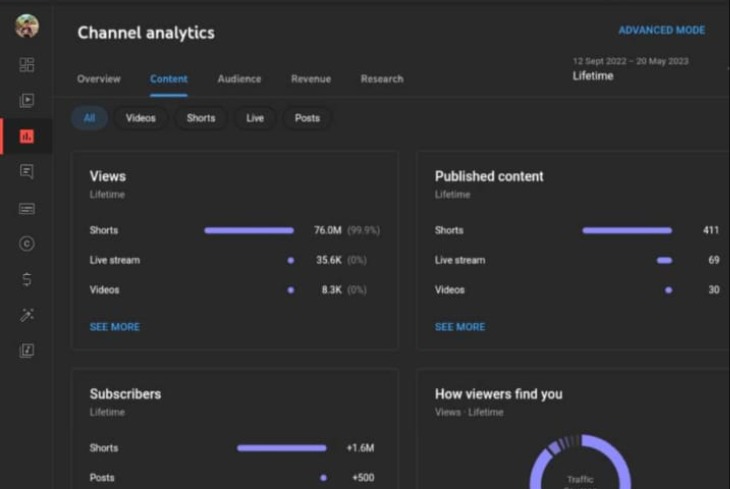Viewport: 730px width, 489px height.
Task: Click the Live stream dot in Views card
Action: click(291, 260)
